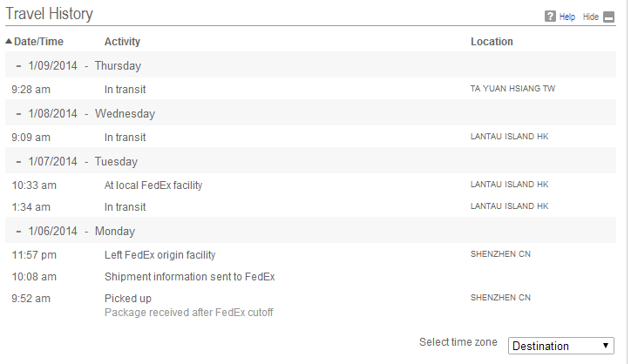Click the Hide text link
Image resolution: width=631 pixels, height=364 pixels.
click(x=591, y=17)
